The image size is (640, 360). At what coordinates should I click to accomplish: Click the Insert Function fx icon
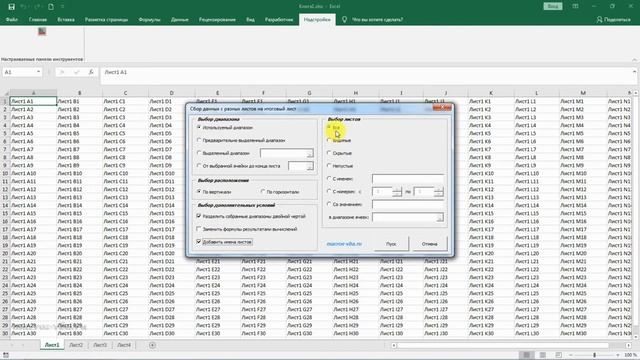pos(91,72)
